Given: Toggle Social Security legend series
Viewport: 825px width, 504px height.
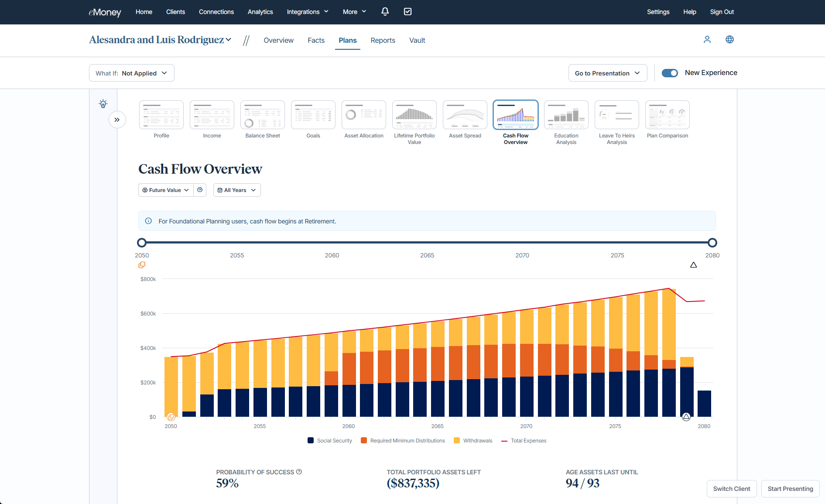Looking at the screenshot, I should [x=330, y=441].
